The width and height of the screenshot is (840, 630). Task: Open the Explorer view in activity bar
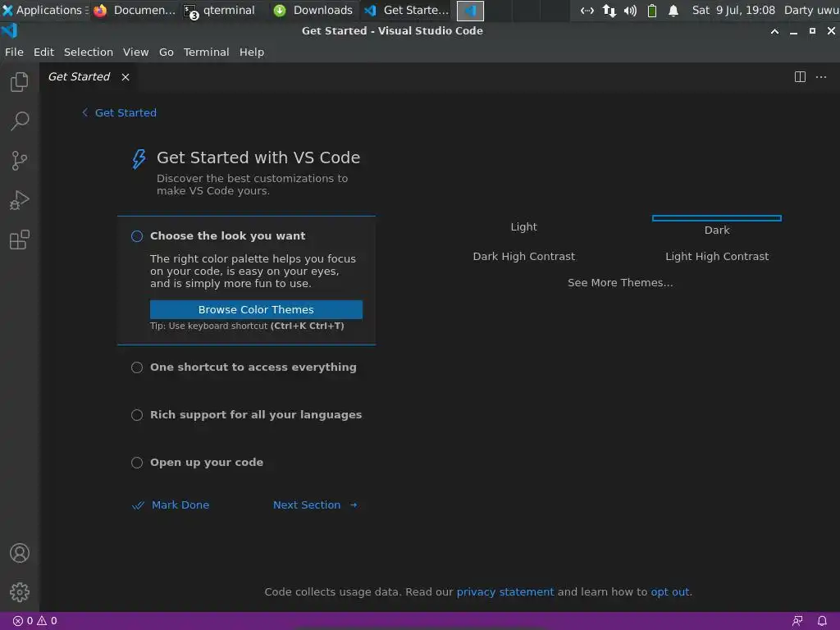tap(20, 81)
